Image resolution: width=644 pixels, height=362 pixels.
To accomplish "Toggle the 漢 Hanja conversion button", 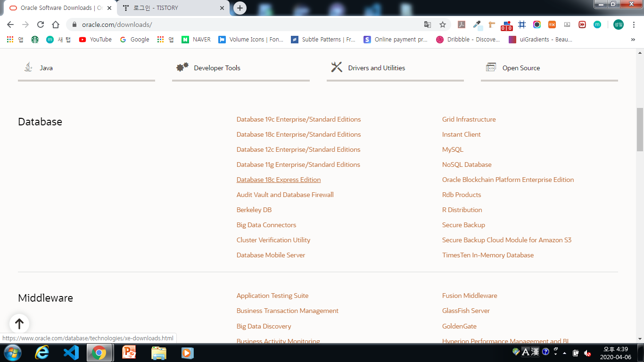I will (535, 352).
